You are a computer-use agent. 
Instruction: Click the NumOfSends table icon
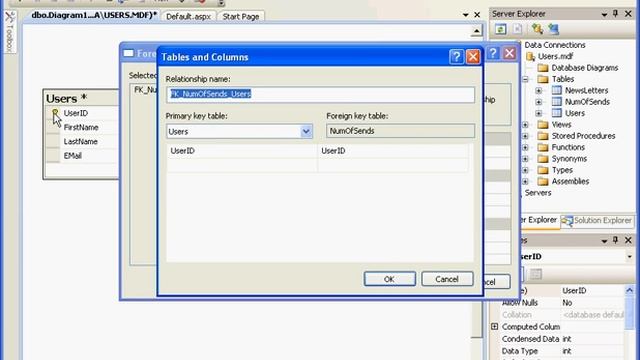point(557,102)
